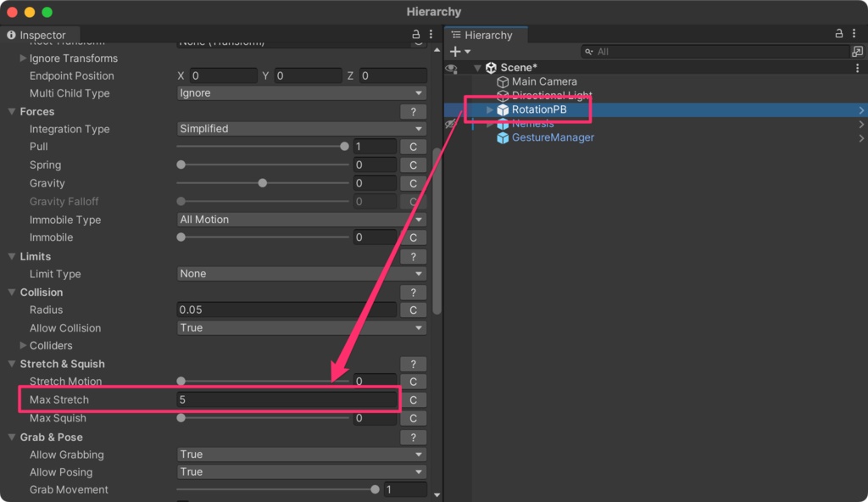Select the GestureManager object
The width and height of the screenshot is (868, 502).
[x=553, y=137]
